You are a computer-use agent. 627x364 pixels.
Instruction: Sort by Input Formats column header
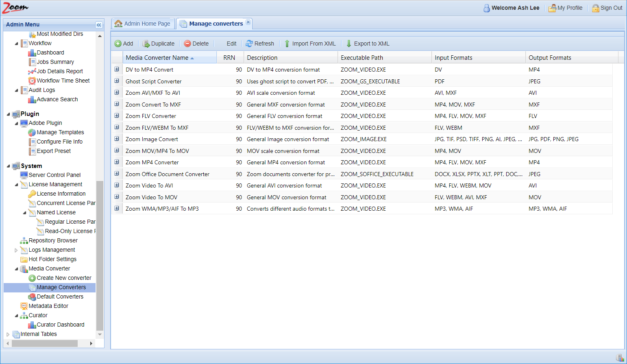tap(479, 58)
